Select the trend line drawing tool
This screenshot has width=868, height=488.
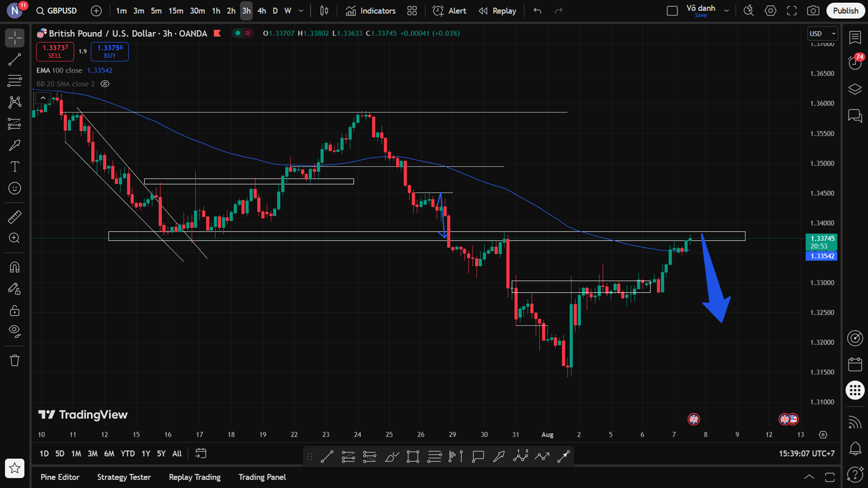coord(15,59)
